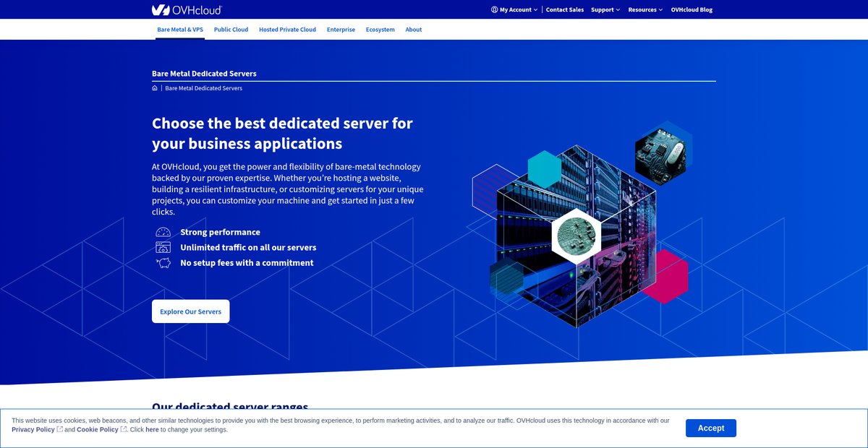Click the Strong performance gauge icon

point(163,232)
